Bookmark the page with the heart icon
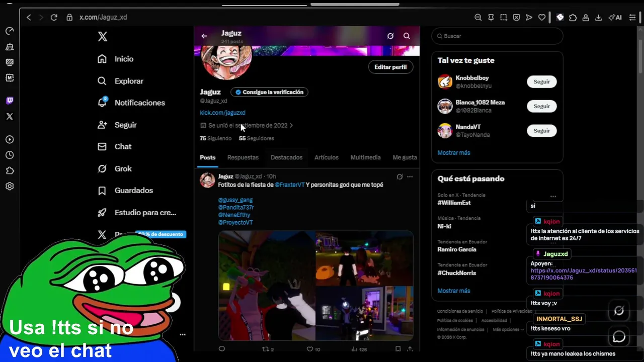The image size is (644, 362). (x=542, y=17)
